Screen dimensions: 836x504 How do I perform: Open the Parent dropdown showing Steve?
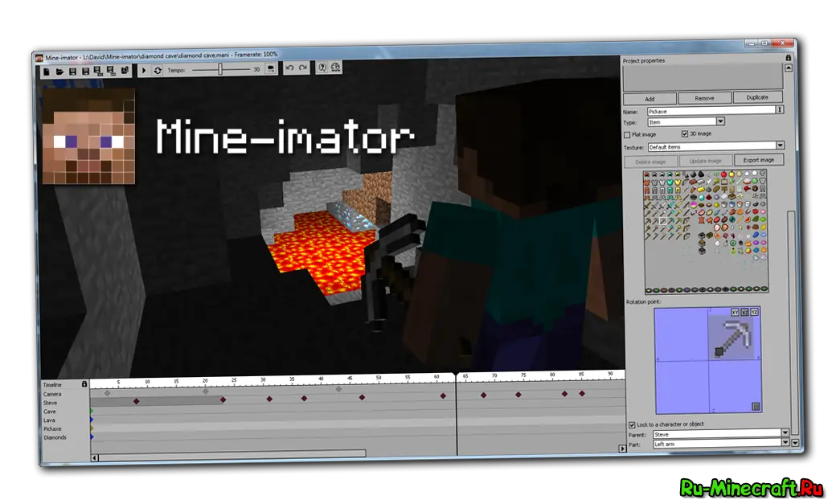pos(721,434)
